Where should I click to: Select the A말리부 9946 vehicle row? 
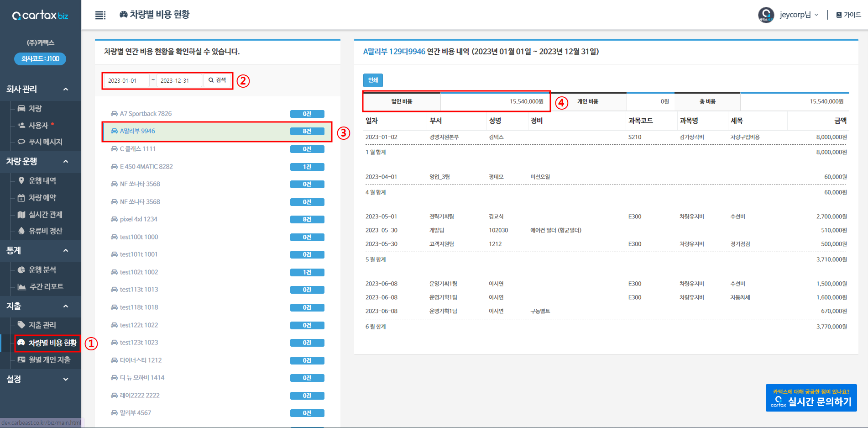click(x=217, y=131)
